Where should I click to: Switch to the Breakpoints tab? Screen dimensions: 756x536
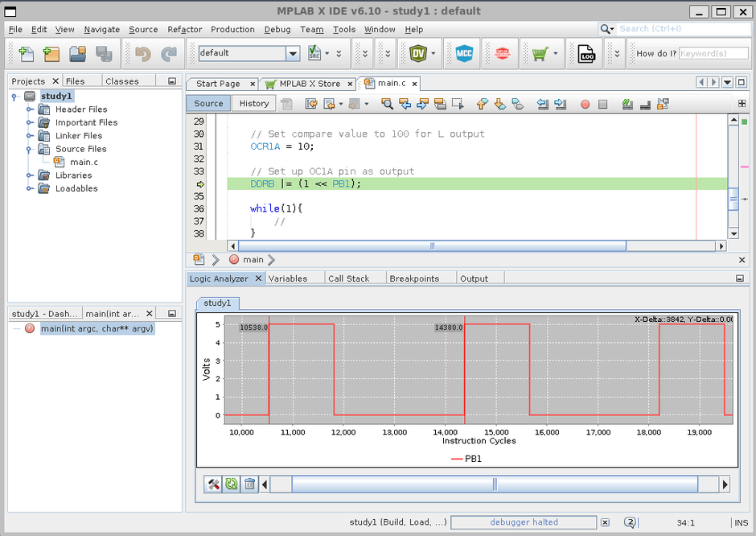click(414, 278)
